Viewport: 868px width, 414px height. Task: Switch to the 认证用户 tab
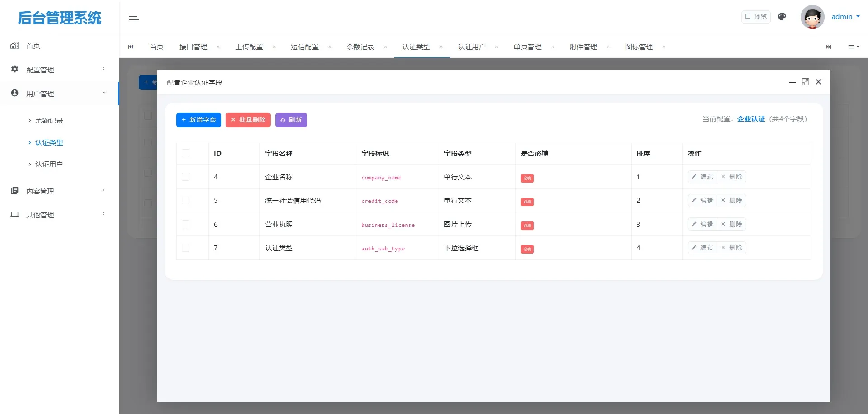tap(472, 47)
